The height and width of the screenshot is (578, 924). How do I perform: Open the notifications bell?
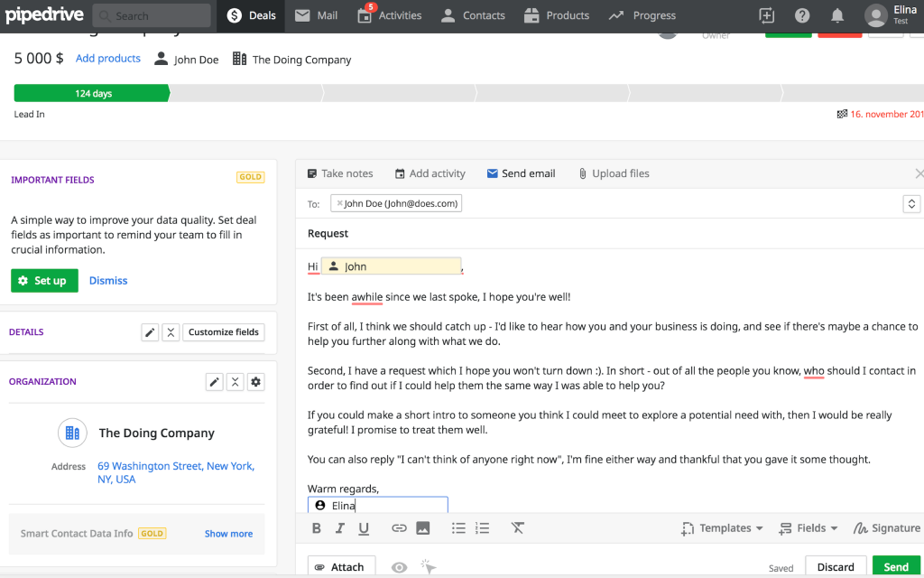click(x=837, y=15)
